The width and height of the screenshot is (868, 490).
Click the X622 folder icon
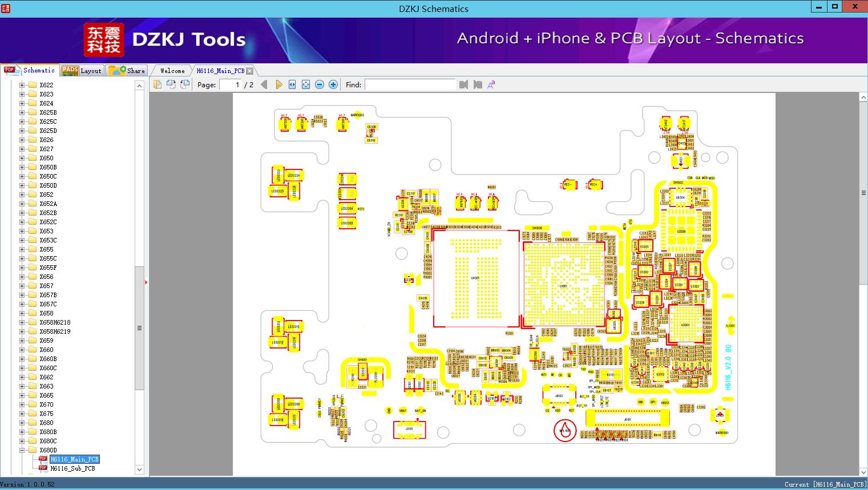click(33, 85)
